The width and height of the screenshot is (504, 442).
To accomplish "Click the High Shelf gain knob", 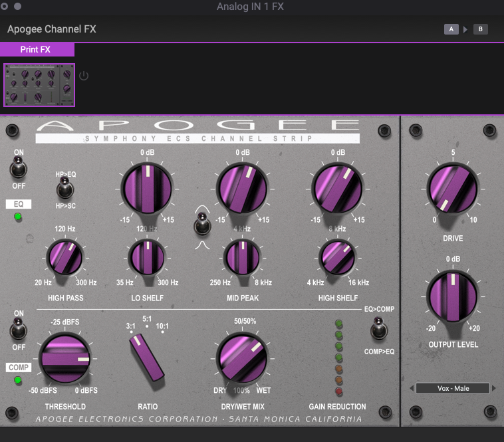I will click(338, 189).
